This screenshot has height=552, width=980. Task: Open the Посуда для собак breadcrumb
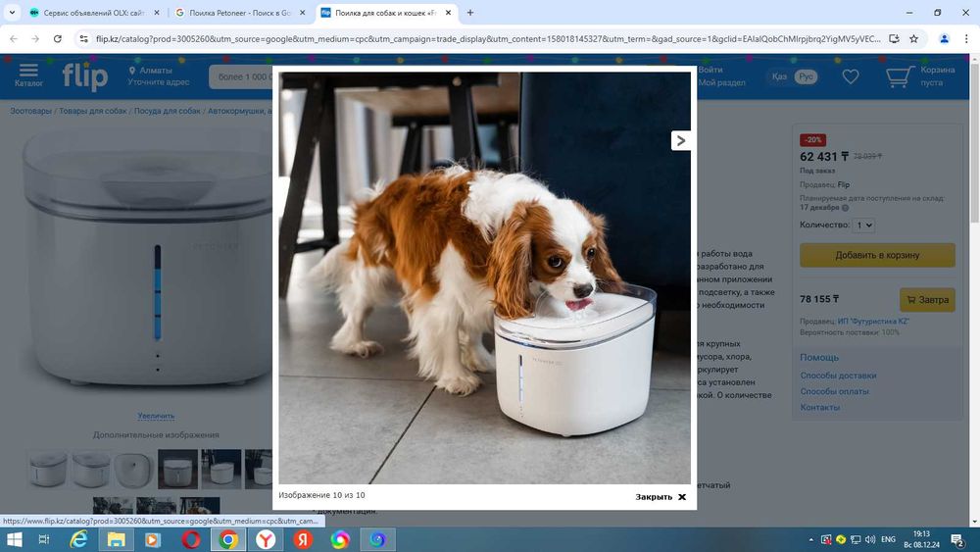167,111
